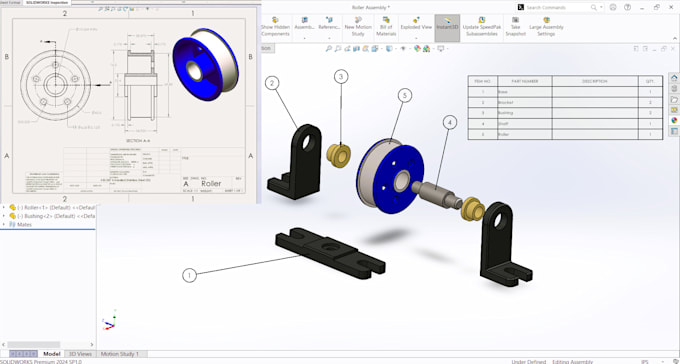Open Large Assembly Settings
680x364 pixels.
click(546, 27)
